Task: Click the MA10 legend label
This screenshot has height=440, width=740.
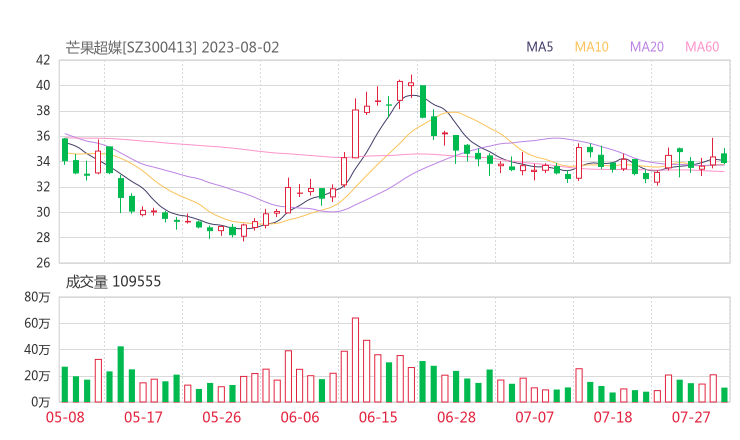Action: point(591,47)
